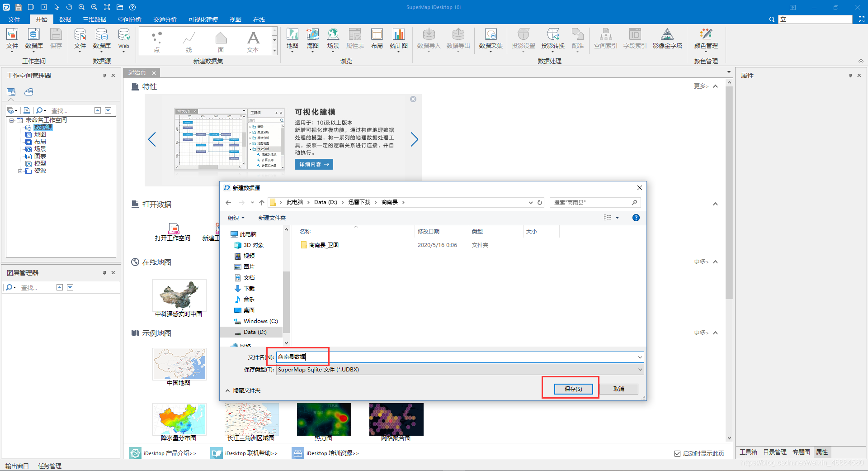Click the 影像金字塔 image pyramid icon
The width and height of the screenshot is (868, 471).
667,40
